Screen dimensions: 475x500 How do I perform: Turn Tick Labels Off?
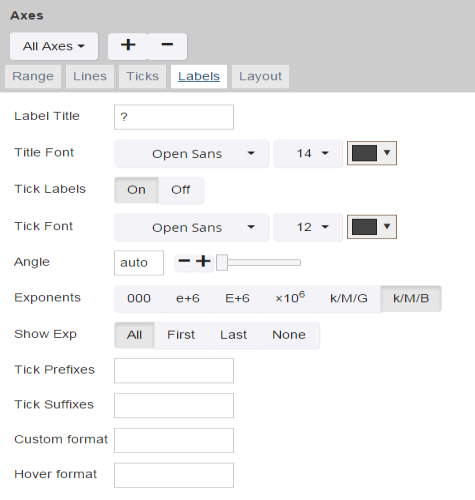click(x=181, y=190)
